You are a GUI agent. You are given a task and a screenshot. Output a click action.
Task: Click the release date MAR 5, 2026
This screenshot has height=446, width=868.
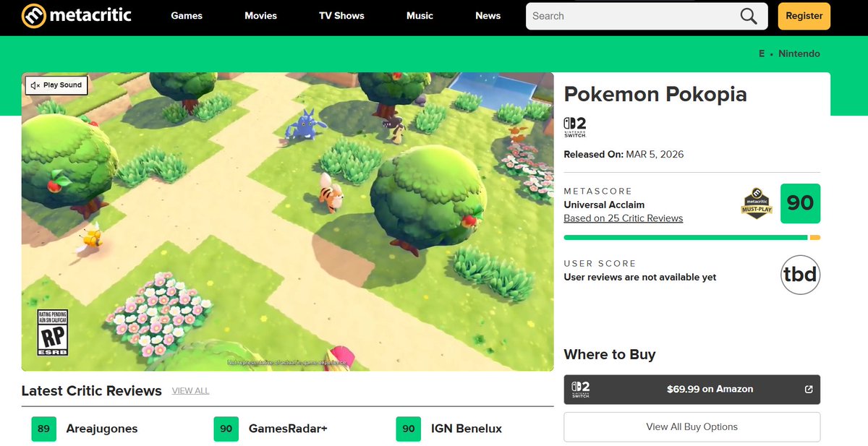coord(655,155)
